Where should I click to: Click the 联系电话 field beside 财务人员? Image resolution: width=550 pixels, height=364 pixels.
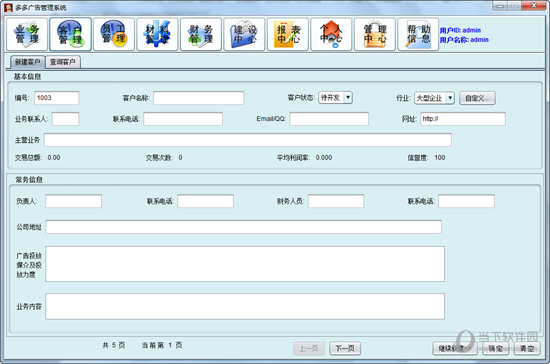(467, 201)
